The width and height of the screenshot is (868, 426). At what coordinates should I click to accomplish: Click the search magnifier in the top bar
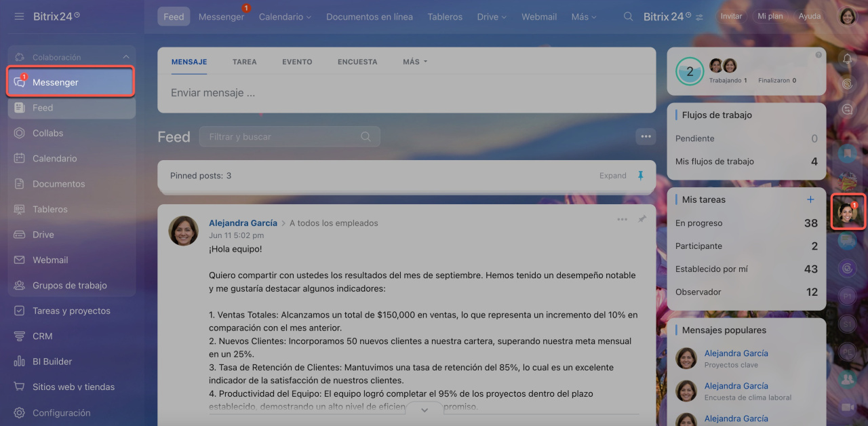tap(629, 16)
